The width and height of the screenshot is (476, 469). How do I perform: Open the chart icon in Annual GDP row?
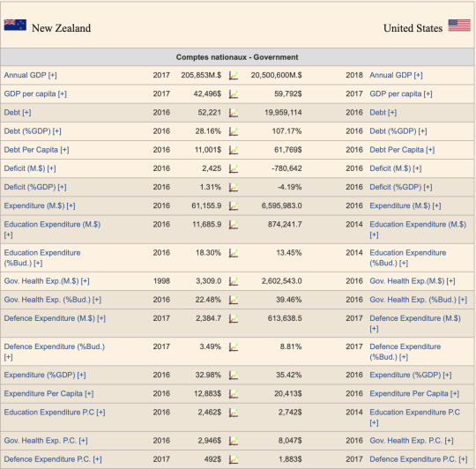[x=234, y=75]
